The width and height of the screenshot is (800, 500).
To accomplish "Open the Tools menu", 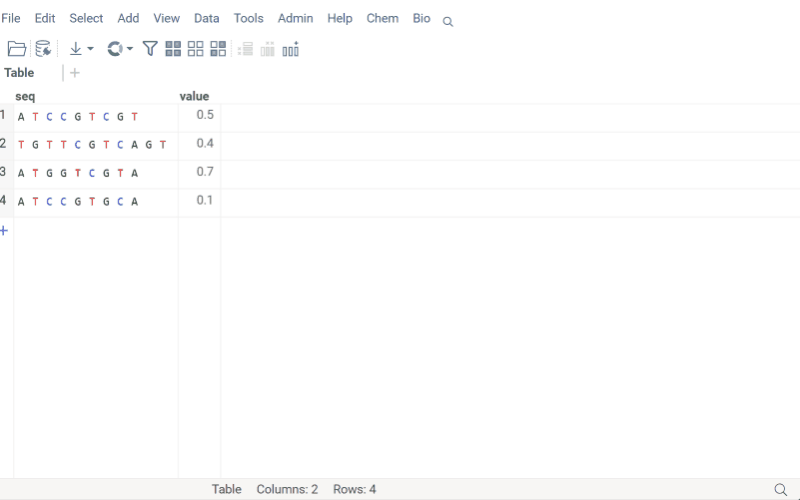I will click(248, 18).
